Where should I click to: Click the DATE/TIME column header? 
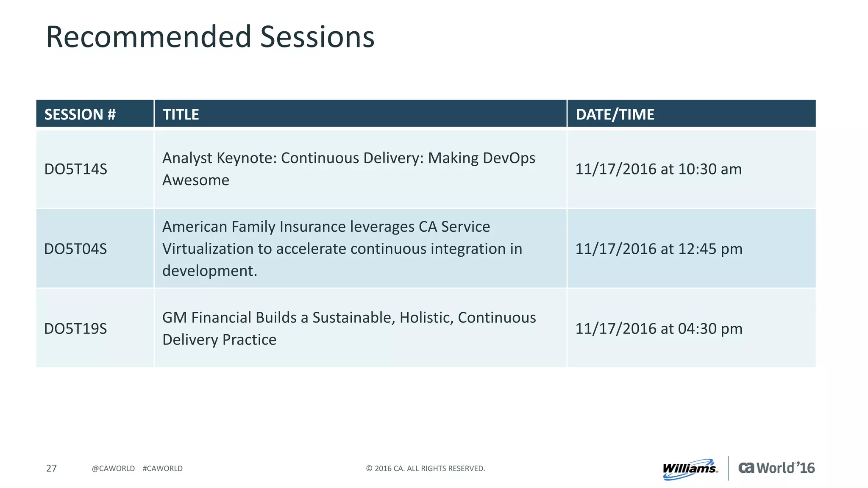pos(691,114)
